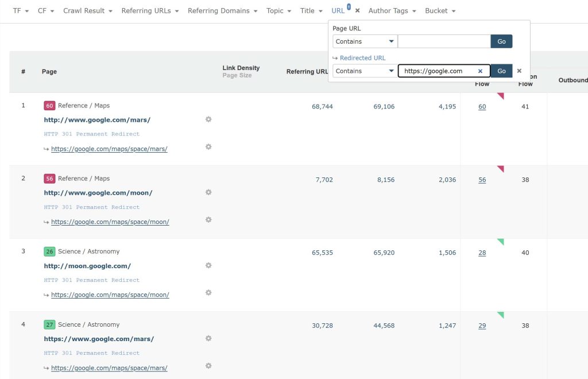Open gear for row 4 redirect URL
The image size is (588, 379).
(x=208, y=365)
